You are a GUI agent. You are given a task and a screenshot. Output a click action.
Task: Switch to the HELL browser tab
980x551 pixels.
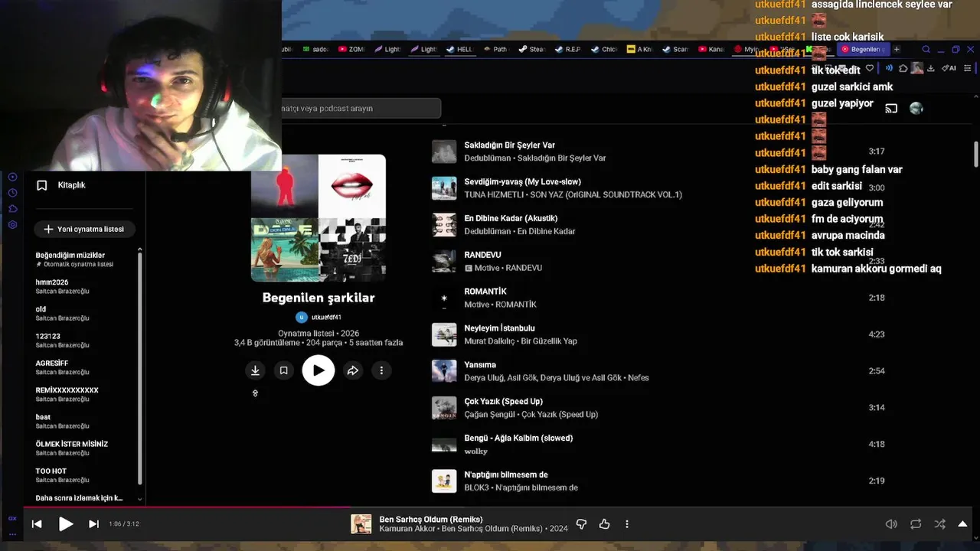[459, 49]
